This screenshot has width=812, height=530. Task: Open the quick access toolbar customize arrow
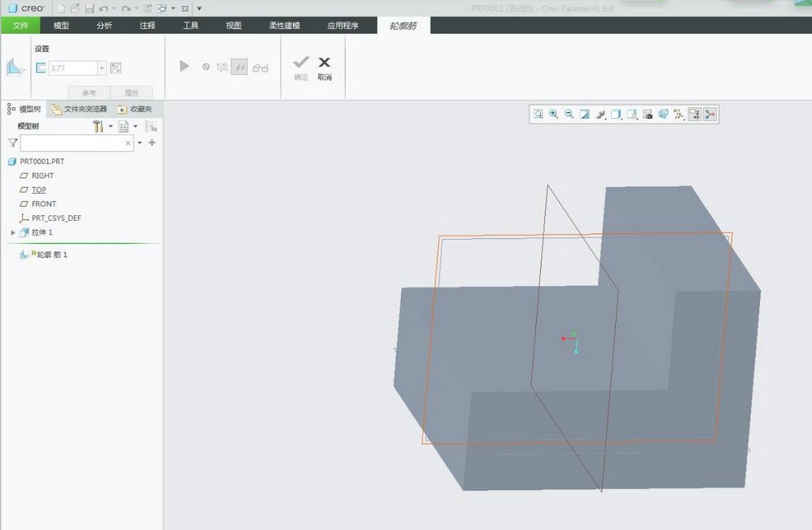coord(200,9)
